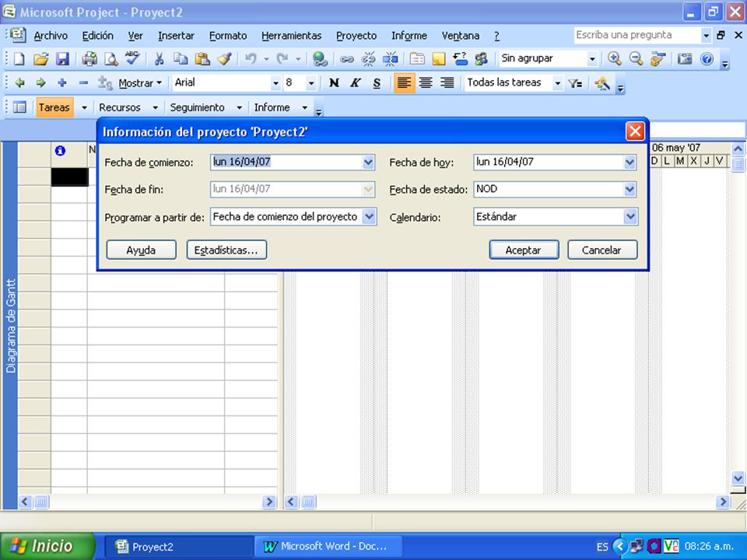This screenshot has width=747, height=560.
Task: Open Print Preview icon
Action: pyautogui.click(x=111, y=58)
